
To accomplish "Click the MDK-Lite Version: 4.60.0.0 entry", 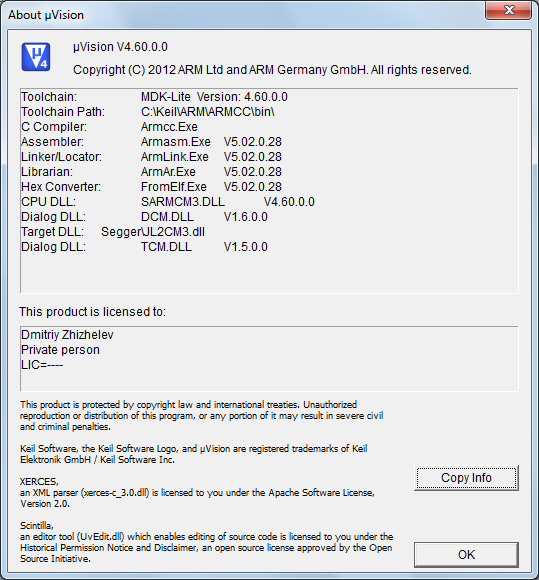I will 214,97.
